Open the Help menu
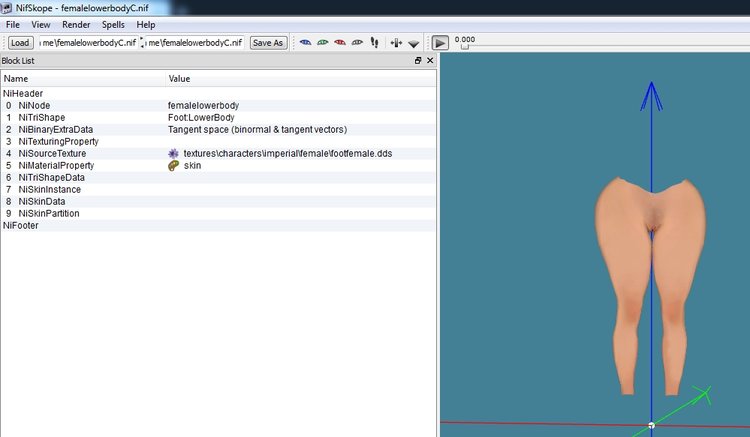Screen dimensions: 750x437 pos(145,24)
